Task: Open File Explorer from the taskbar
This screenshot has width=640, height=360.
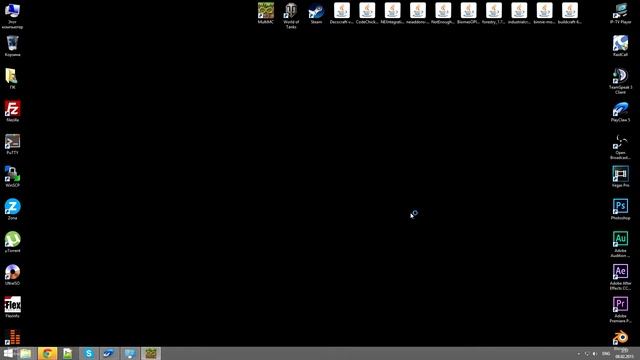Action: click(26, 353)
